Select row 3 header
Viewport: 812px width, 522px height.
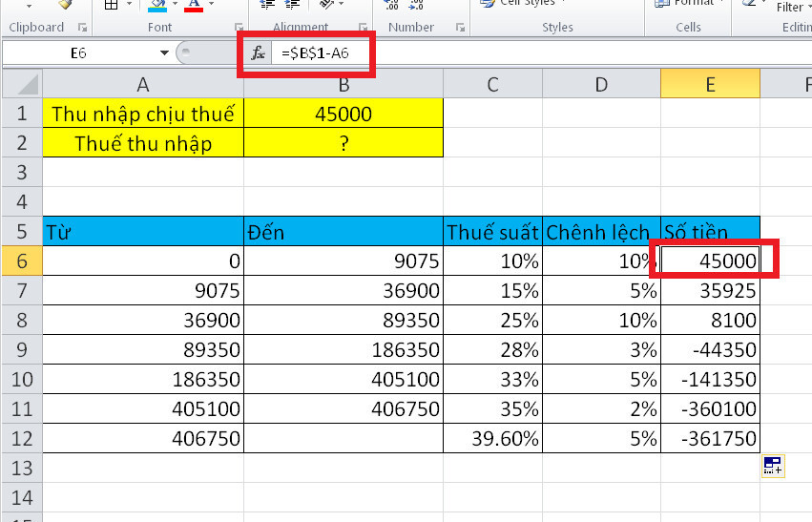(x=22, y=173)
